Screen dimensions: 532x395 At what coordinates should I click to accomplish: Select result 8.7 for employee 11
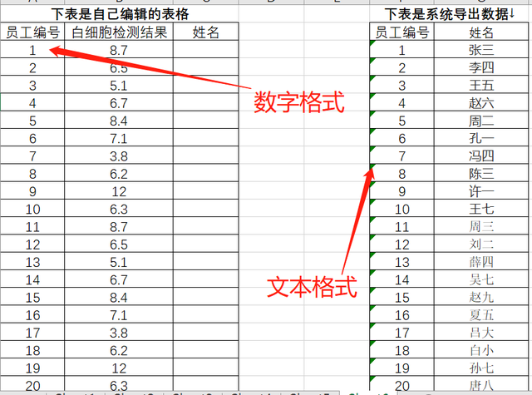[119, 226]
